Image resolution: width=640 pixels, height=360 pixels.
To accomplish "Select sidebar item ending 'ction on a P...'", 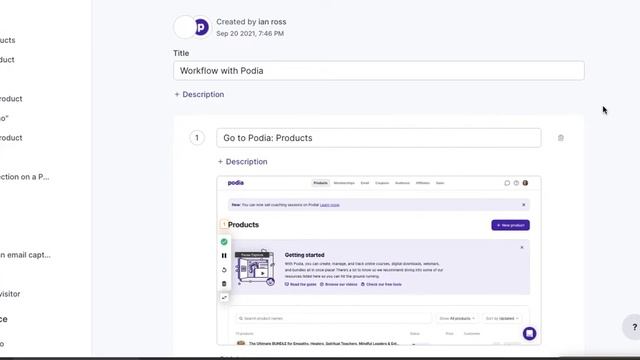I will click(x=24, y=177).
